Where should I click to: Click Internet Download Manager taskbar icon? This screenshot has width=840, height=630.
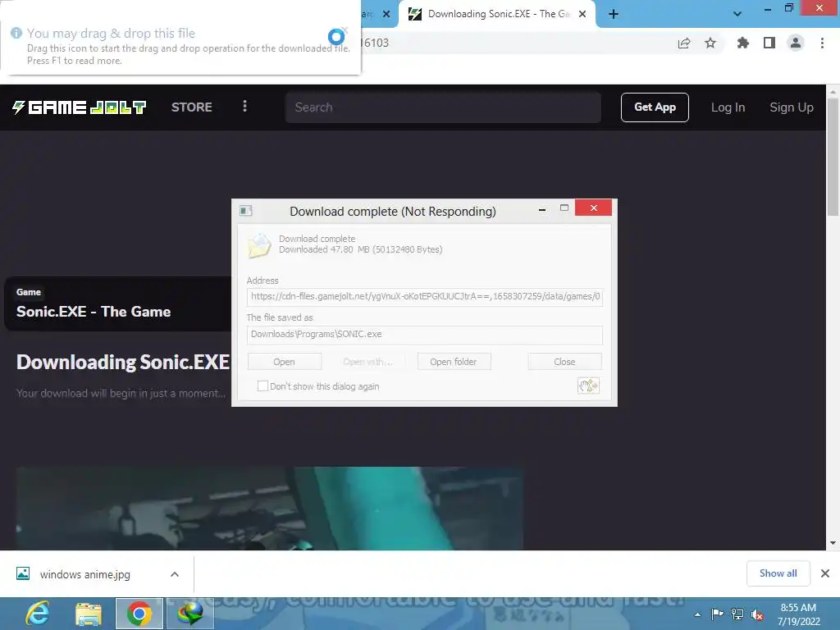pyautogui.click(x=190, y=614)
